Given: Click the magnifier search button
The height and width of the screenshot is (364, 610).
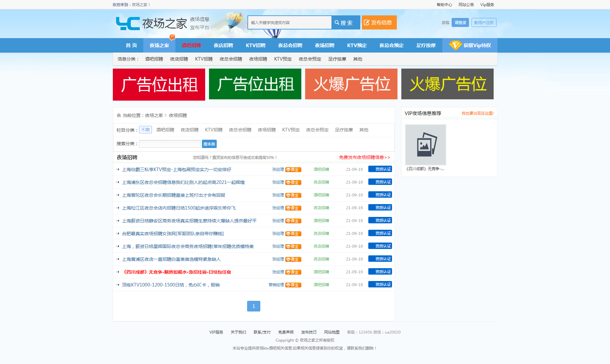Looking at the screenshot, I should (345, 22).
